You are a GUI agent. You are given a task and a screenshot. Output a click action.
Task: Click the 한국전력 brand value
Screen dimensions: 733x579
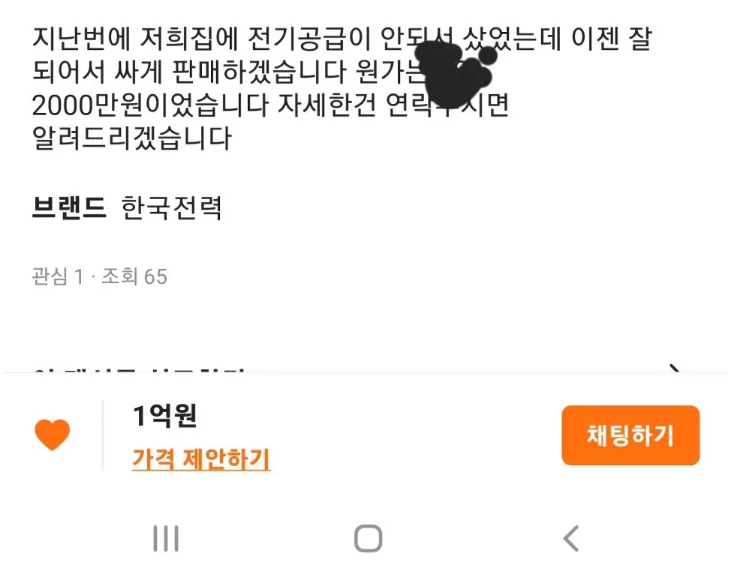(x=171, y=207)
